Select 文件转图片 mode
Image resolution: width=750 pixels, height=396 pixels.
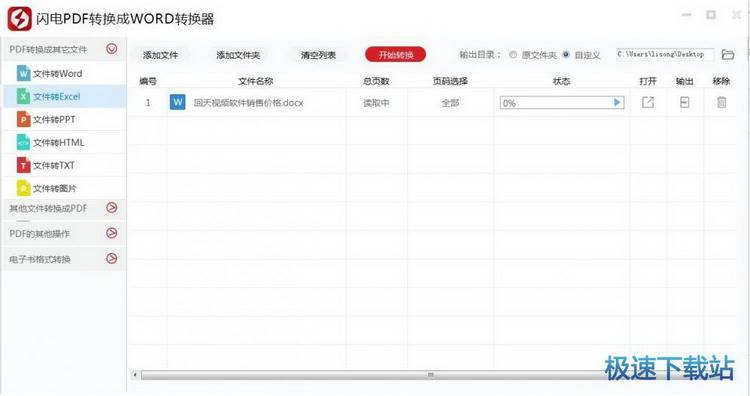[x=65, y=188]
